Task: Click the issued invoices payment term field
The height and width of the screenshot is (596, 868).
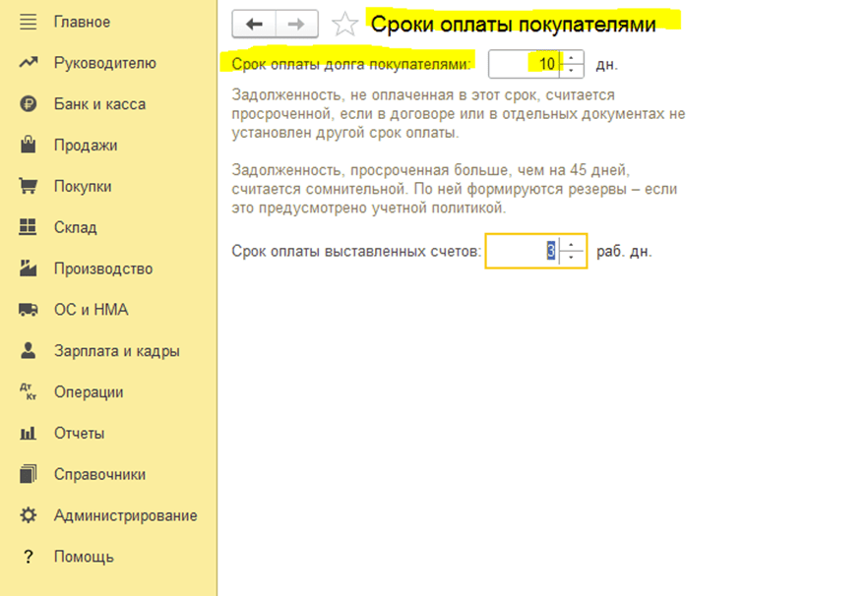Action: pos(522,251)
